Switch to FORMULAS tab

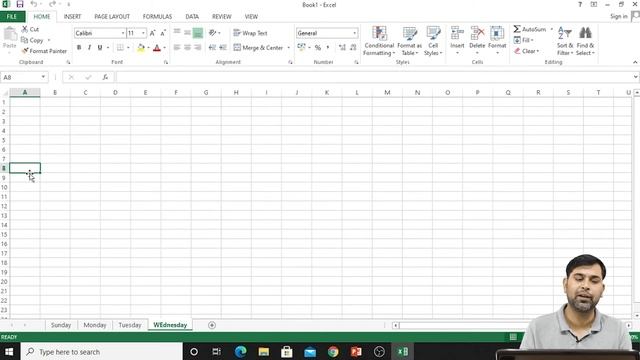point(157,16)
